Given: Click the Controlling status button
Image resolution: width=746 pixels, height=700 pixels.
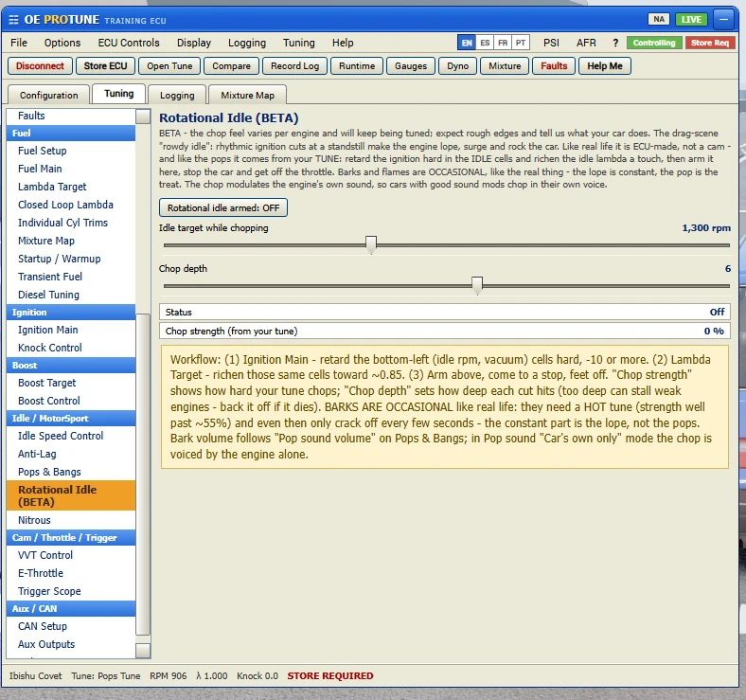Looking at the screenshot, I should click(654, 43).
